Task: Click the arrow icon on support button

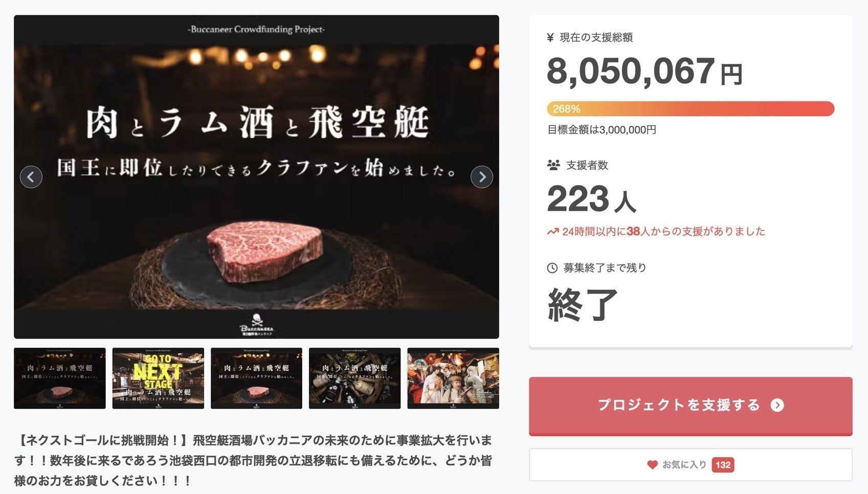Action: point(777,405)
